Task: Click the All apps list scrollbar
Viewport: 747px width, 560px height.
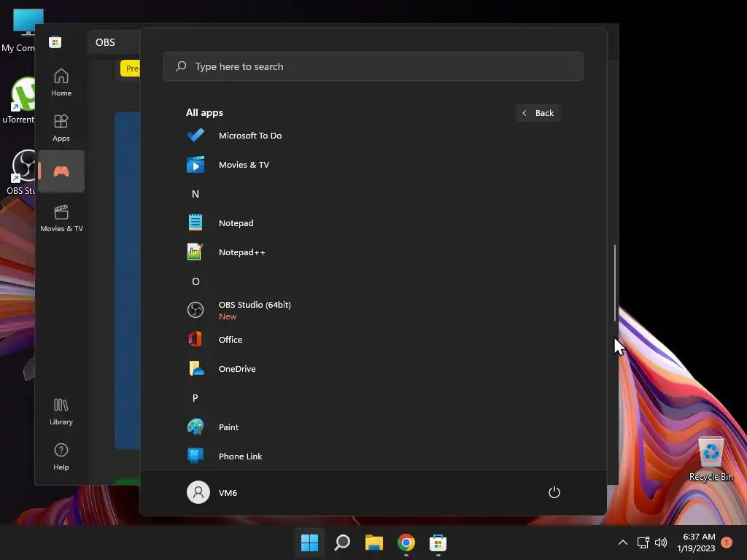Action: click(615, 283)
